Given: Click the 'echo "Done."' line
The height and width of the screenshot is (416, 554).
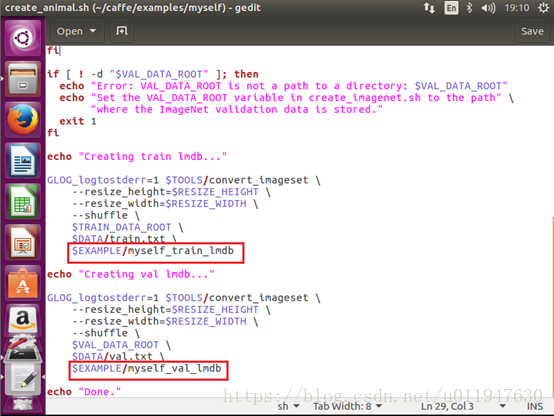Looking at the screenshot, I should click(x=84, y=392).
